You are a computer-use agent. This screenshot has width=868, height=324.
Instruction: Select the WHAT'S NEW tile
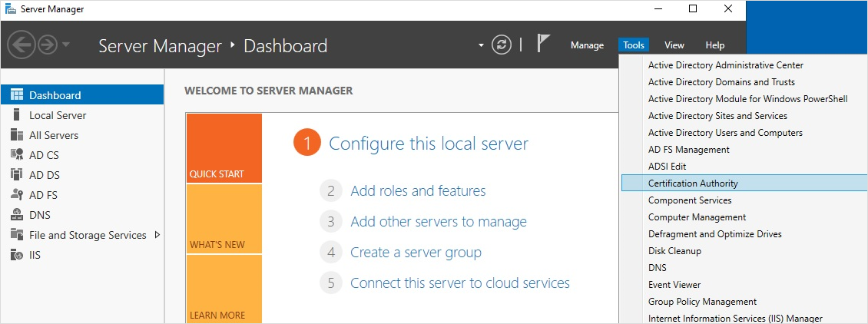pos(224,219)
